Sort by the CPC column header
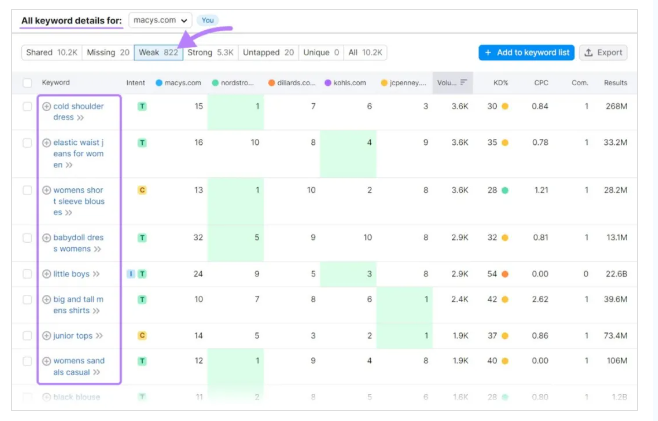This screenshot has width=658, height=421. point(541,83)
